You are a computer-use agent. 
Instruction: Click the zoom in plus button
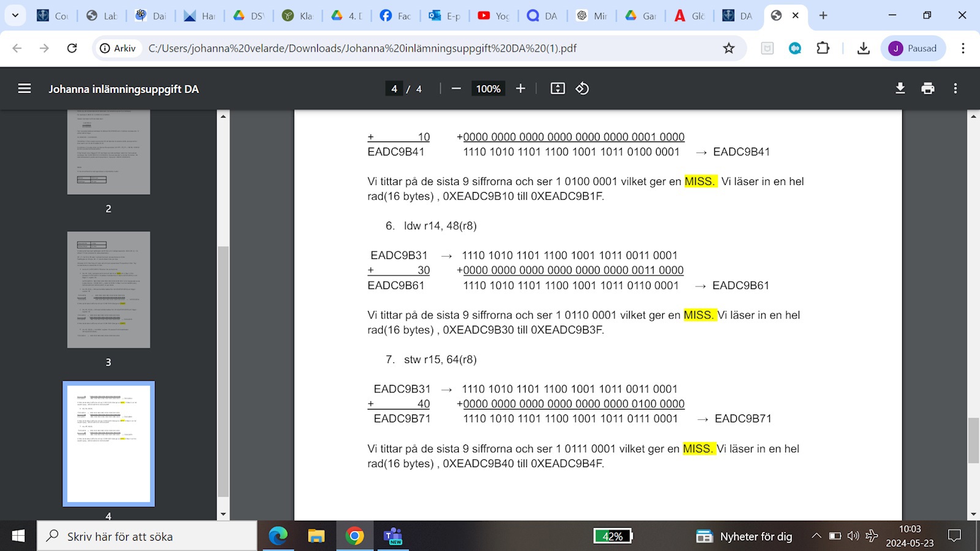(521, 89)
